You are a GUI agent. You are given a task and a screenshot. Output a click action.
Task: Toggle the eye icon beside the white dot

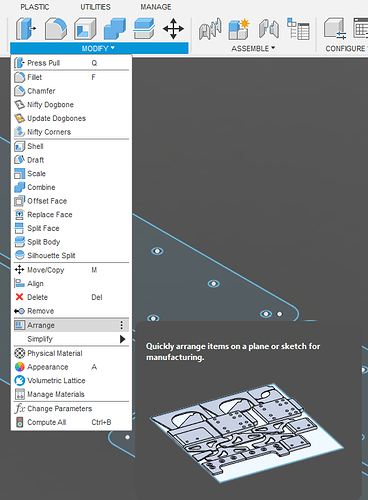[x=266, y=314]
